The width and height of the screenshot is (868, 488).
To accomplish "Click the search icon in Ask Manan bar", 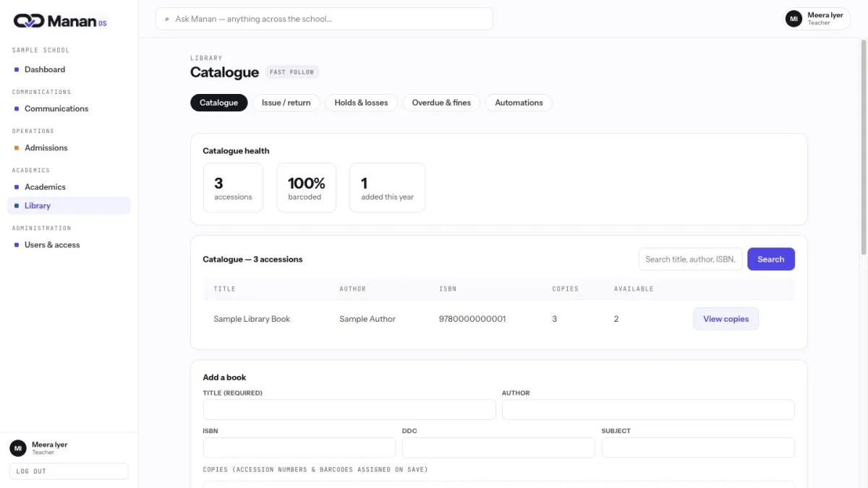I will pyautogui.click(x=167, y=19).
